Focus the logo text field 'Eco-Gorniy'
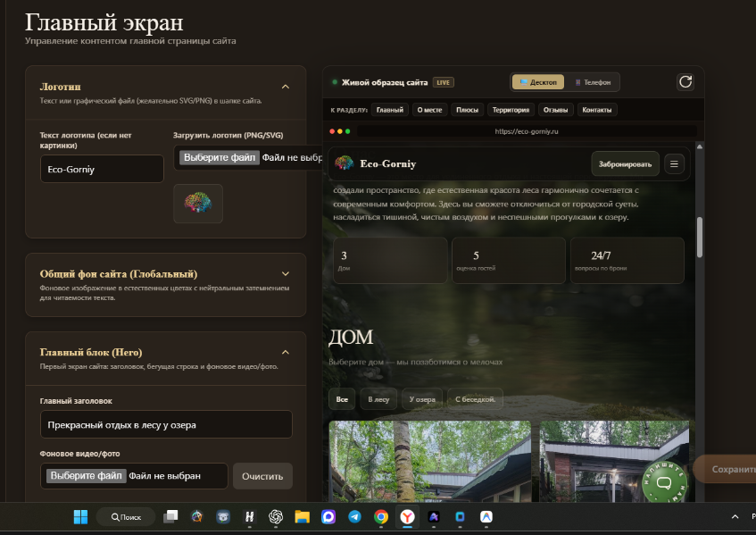 [103, 169]
